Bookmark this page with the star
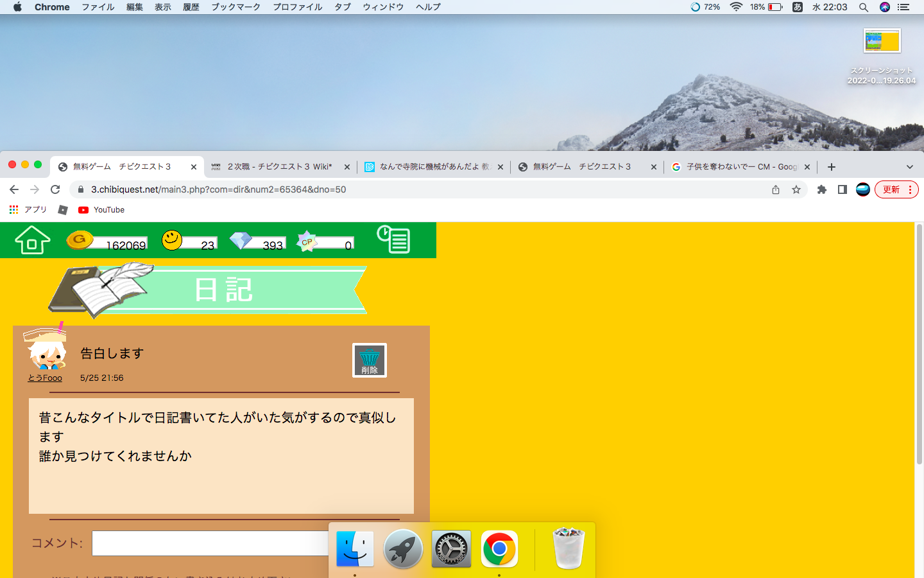The width and height of the screenshot is (924, 578). tap(796, 189)
